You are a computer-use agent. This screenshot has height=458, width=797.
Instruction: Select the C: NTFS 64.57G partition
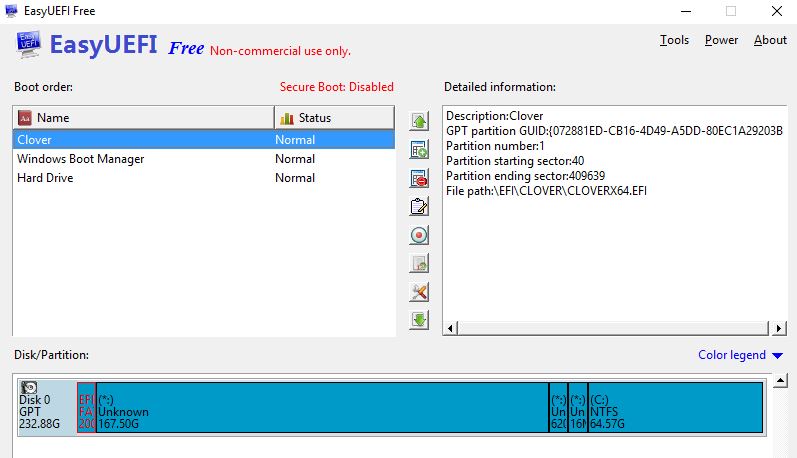(x=676, y=408)
